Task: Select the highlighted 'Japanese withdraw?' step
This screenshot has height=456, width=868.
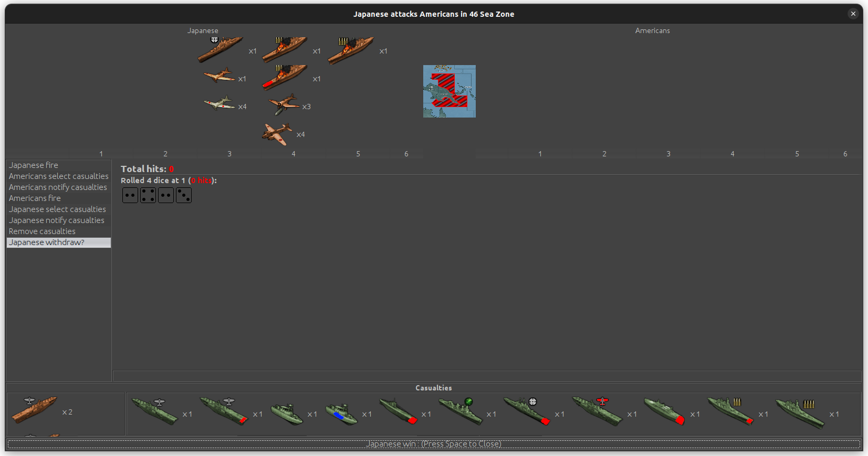Action: pos(59,242)
